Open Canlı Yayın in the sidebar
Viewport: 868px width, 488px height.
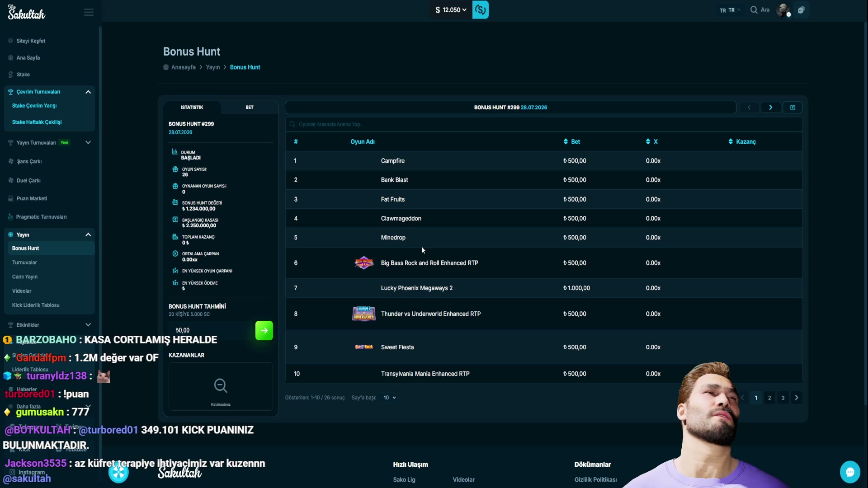click(x=25, y=277)
